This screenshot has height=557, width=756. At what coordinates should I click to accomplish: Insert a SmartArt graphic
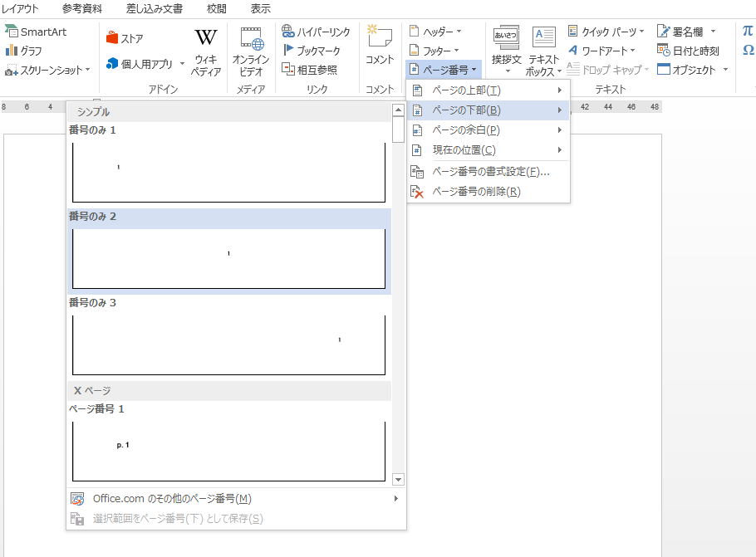[x=36, y=32]
